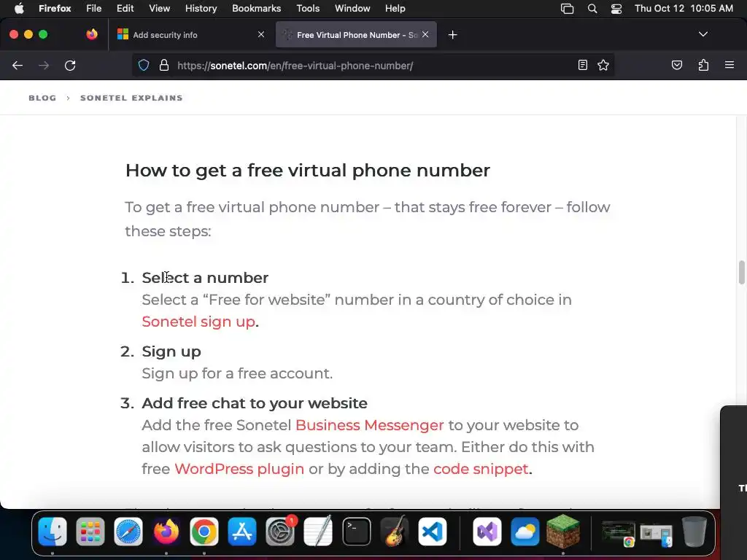Open the Bookmarks menu
Screen dimensions: 747x560
tap(256, 9)
